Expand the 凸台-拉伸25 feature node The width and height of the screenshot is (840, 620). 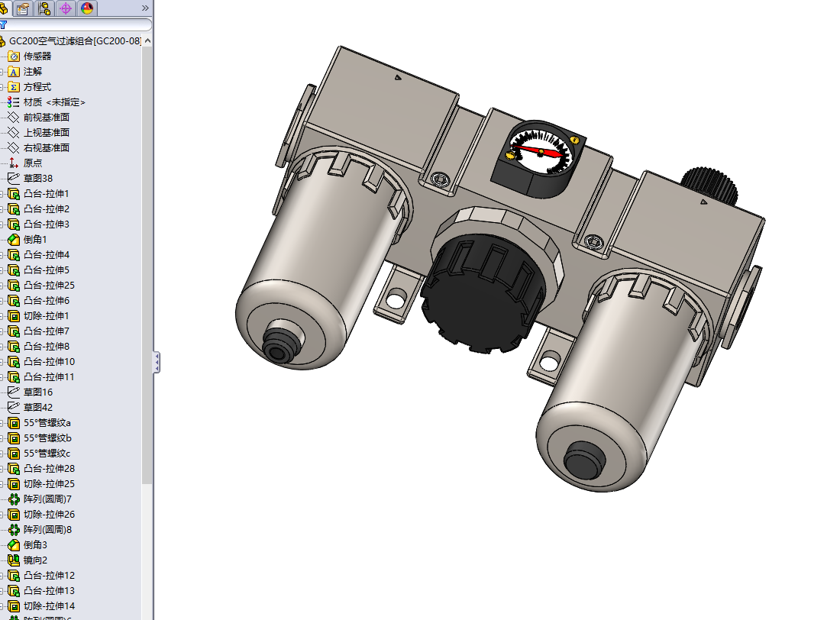2,285
